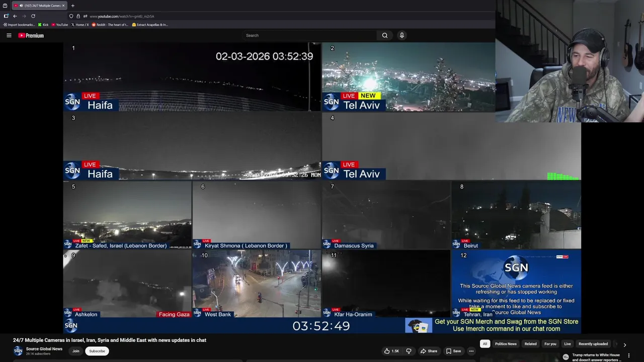The image size is (644, 362).
Task: Select the All filter chip
Action: pos(485,344)
